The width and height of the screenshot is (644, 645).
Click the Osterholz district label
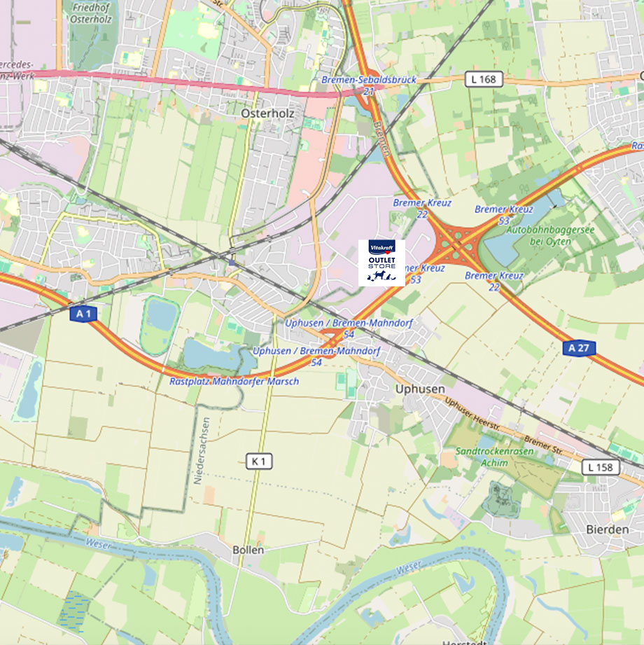(x=267, y=113)
